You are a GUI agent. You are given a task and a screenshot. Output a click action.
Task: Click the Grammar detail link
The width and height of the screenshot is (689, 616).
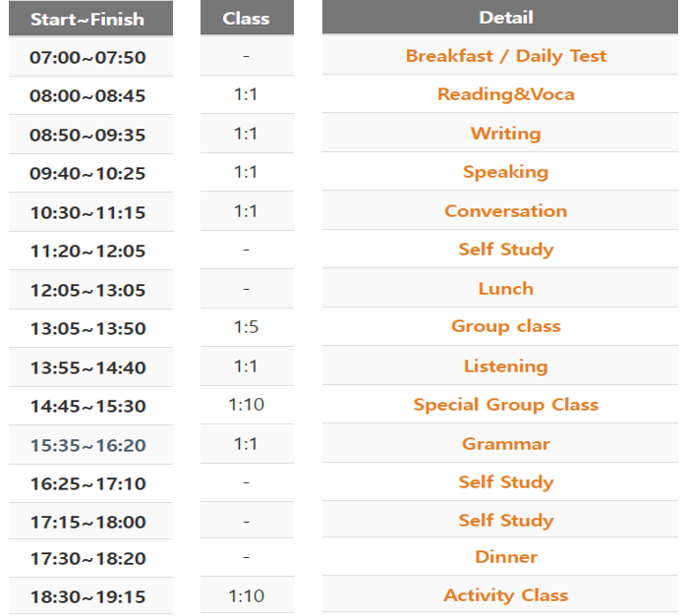[x=505, y=444]
